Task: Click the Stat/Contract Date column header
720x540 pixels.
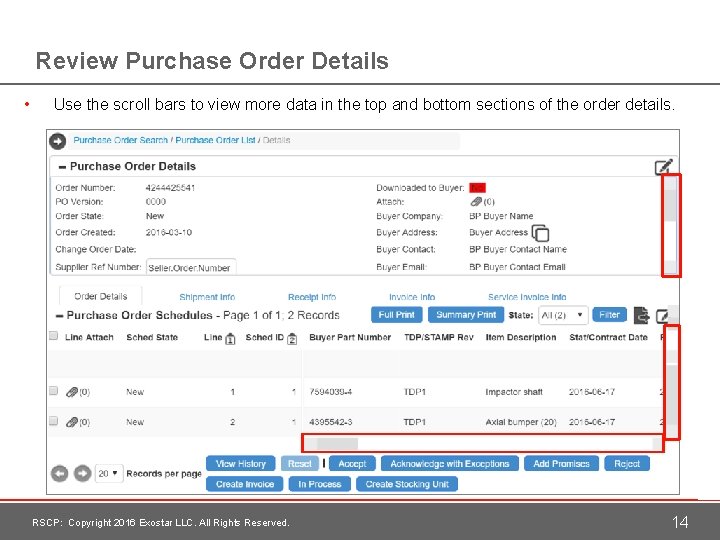Action: coord(608,338)
